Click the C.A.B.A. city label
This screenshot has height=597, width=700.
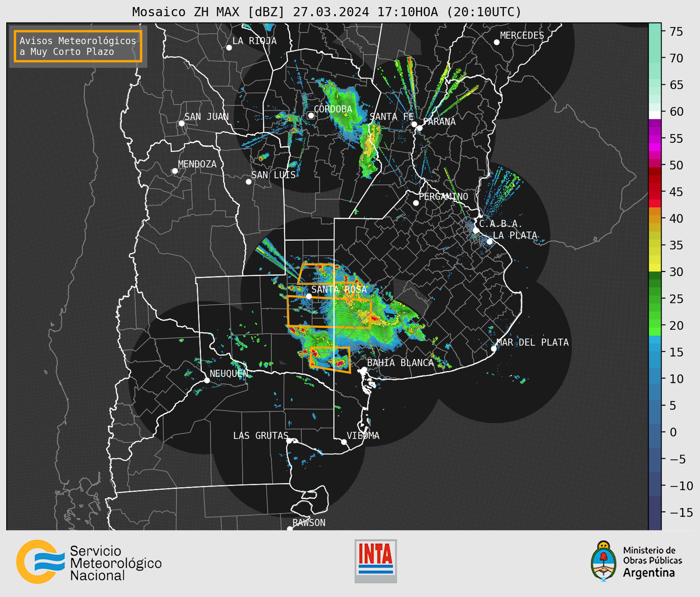(501, 224)
